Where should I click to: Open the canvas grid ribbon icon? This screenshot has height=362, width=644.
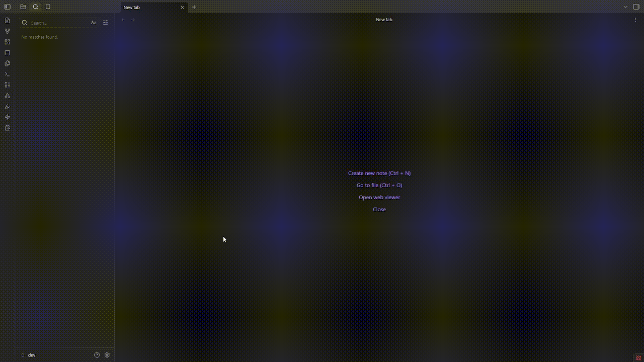click(x=7, y=42)
